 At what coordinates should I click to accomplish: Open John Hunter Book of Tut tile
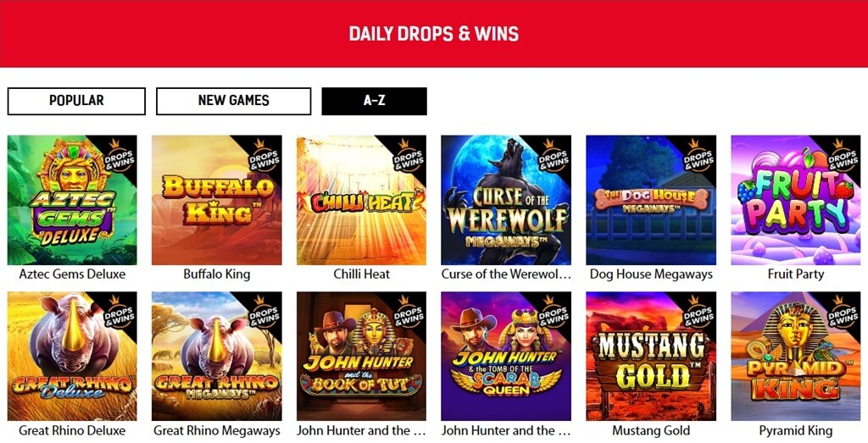(x=361, y=356)
